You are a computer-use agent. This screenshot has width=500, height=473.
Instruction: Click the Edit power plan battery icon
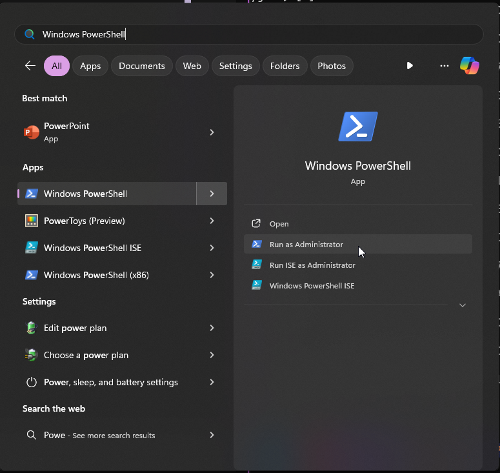click(x=31, y=328)
